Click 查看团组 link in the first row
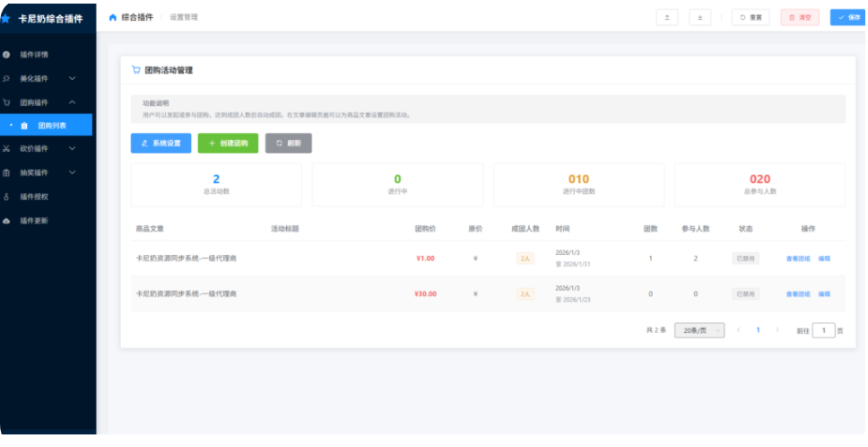868x447 pixels. coord(797,259)
